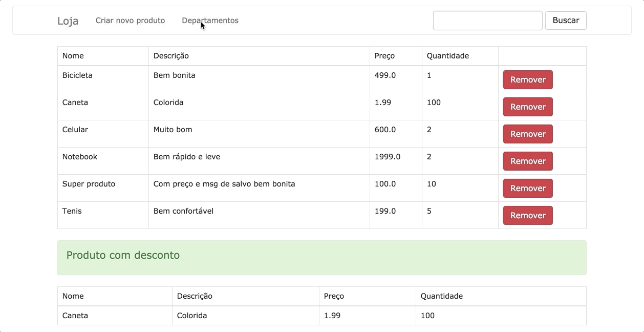Open the Criar novo produto page
The image size is (644, 332).
coord(130,20)
